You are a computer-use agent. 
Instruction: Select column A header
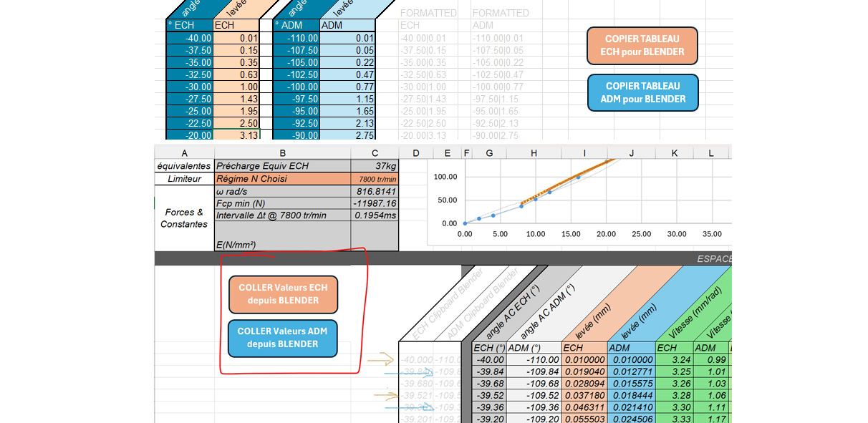pos(184,152)
